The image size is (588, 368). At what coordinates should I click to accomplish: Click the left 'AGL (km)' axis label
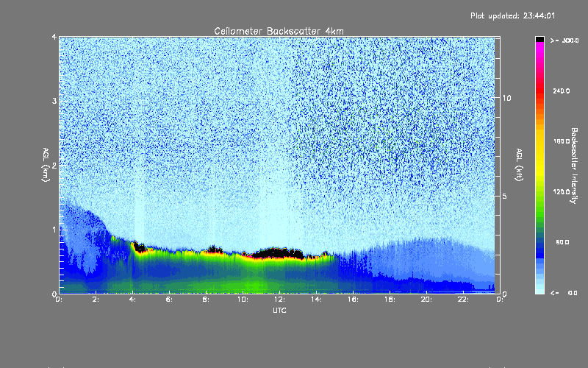[x=46, y=165]
